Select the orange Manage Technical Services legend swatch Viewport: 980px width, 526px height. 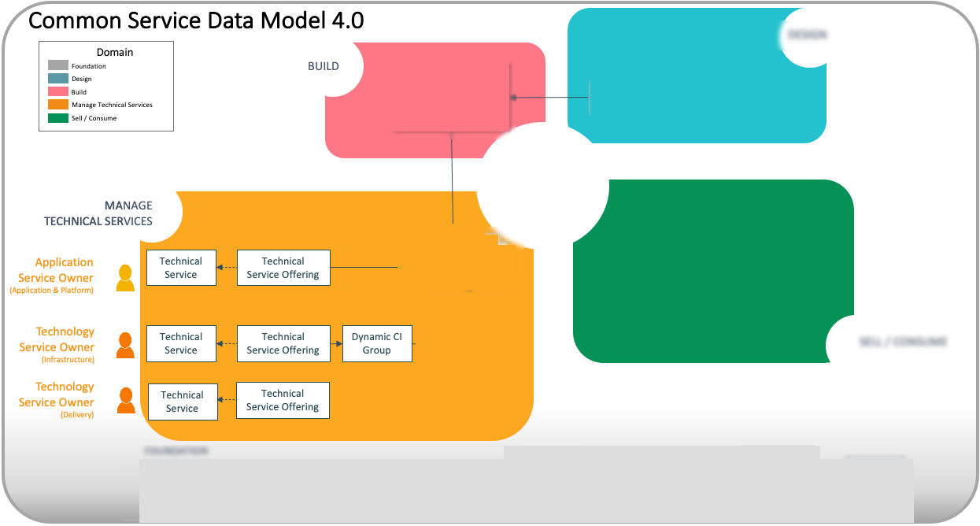(58, 105)
